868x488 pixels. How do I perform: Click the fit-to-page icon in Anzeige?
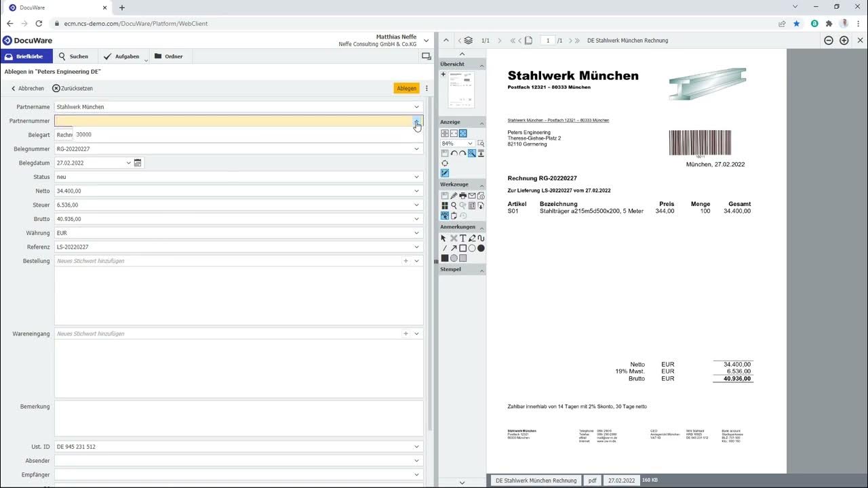pos(463,134)
